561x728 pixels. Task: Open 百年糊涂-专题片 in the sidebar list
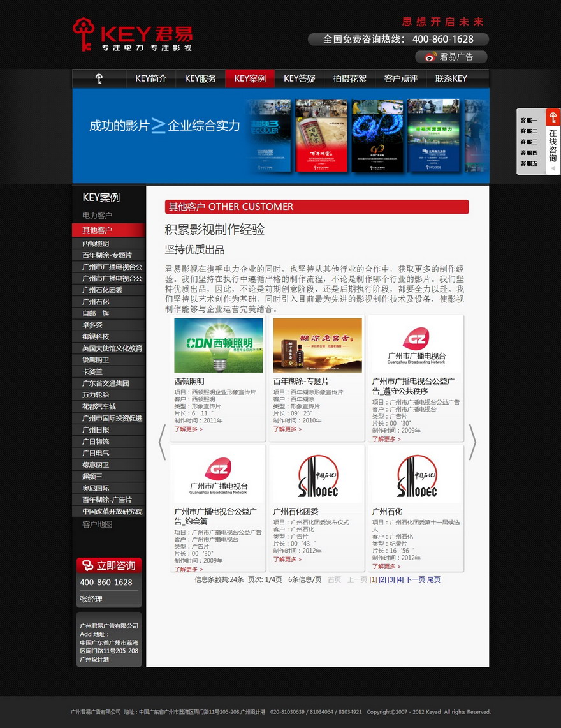(108, 255)
